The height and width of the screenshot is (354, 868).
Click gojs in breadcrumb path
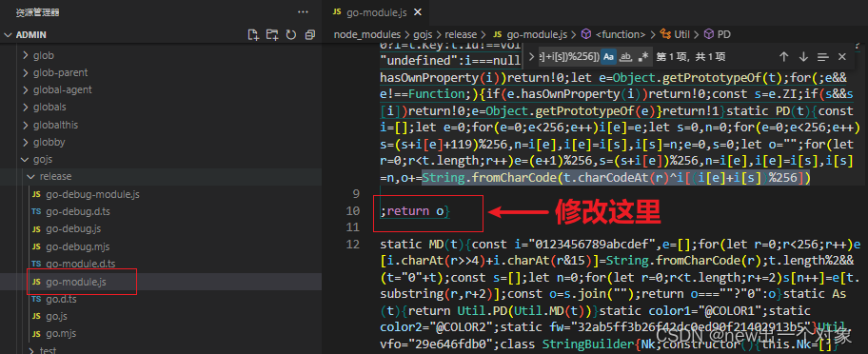coord(423,34)
